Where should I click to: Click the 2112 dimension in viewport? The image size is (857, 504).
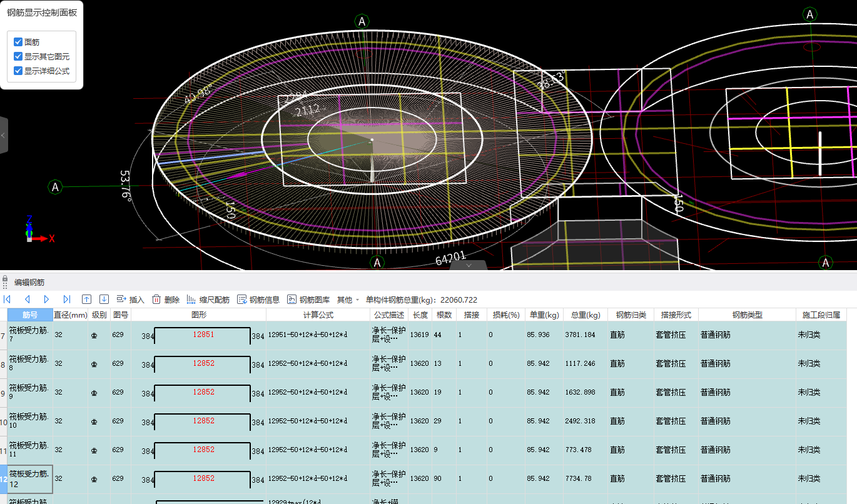pos(307,110)
